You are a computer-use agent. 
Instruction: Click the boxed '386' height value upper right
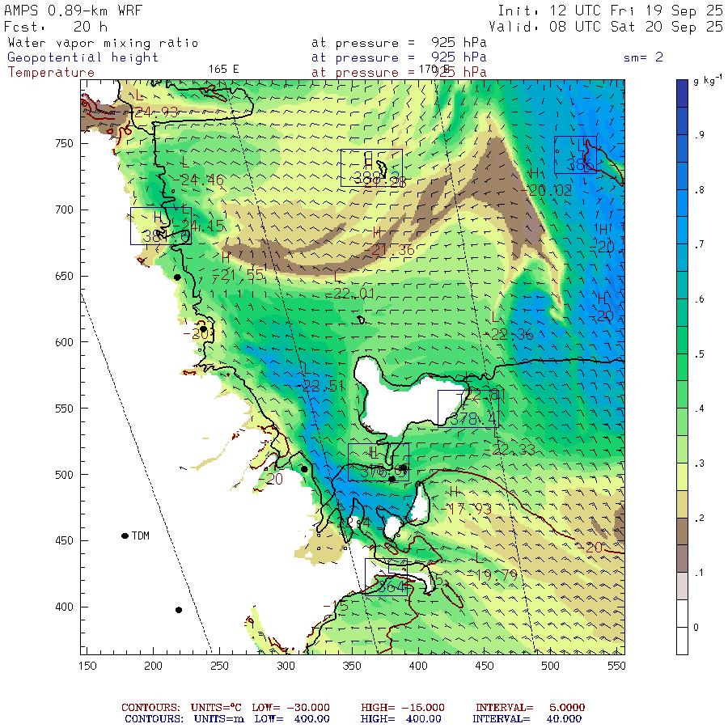[x=580, y=164]
